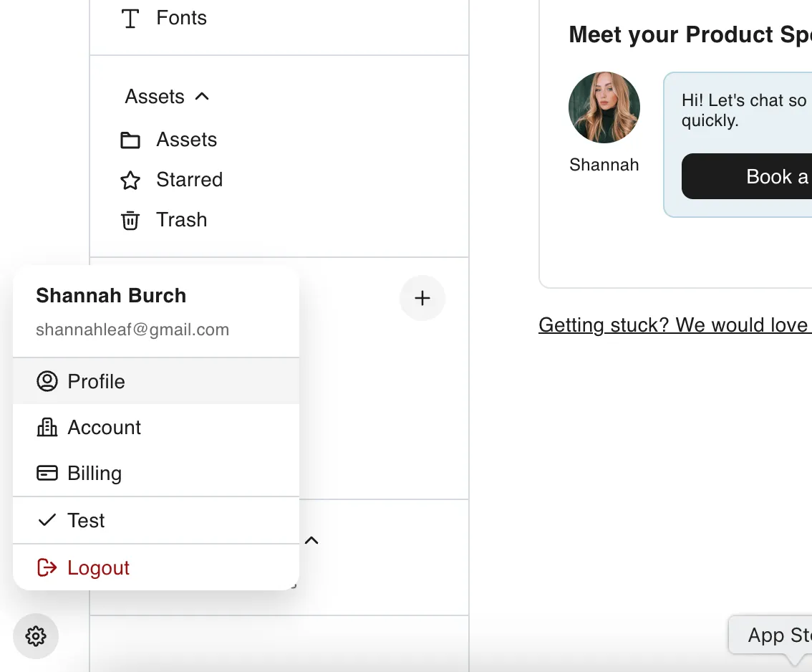812x672 pixels.
Task: Select the Test workspace entry
Action: click(x=156, y=520)
